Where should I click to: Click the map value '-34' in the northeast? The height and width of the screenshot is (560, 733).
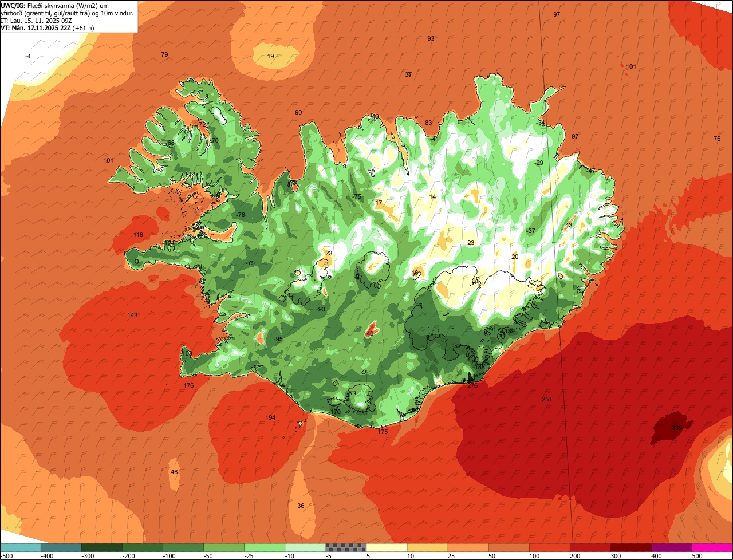click(541, 123)
